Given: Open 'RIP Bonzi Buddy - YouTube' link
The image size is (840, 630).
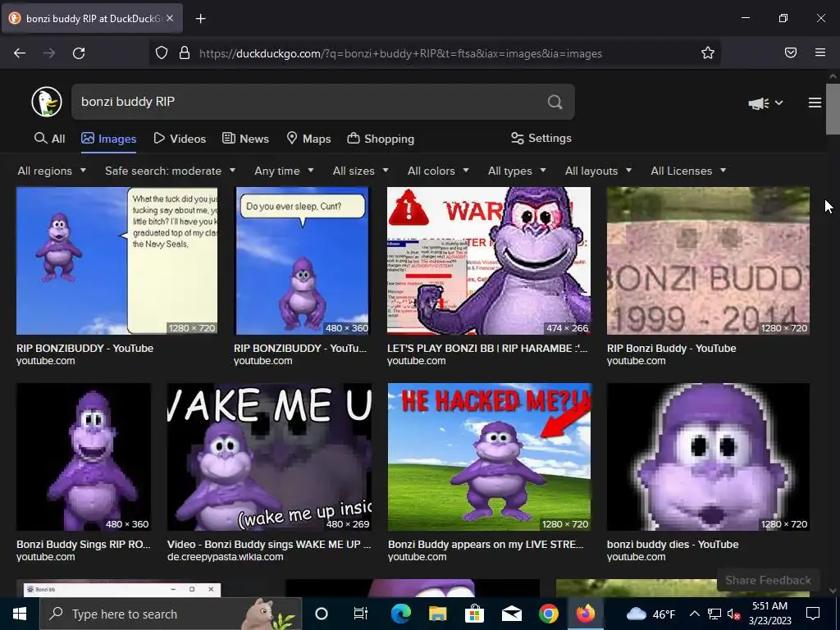Looking at the screenshot, I should pyautogui.click(x=671, y=348).
